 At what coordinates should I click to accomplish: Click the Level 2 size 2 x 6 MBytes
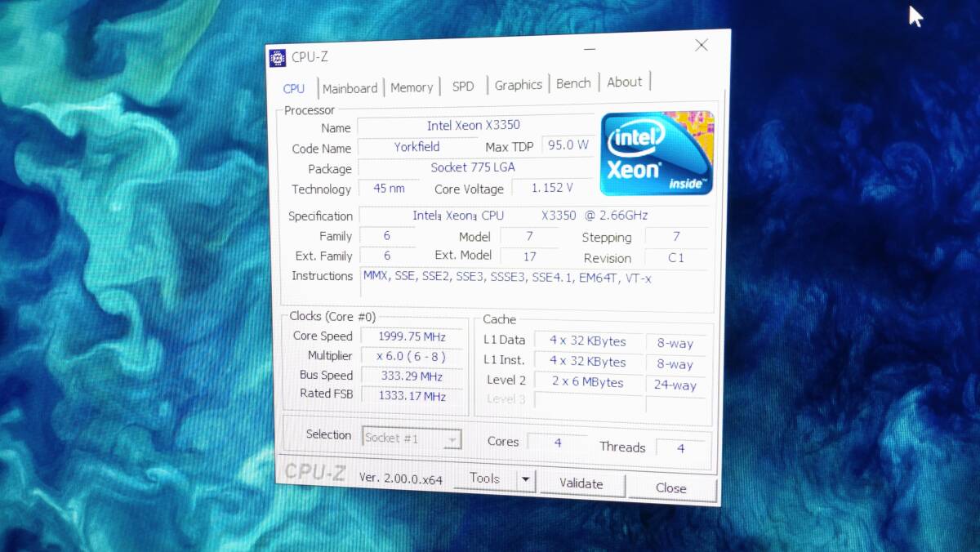click(588, 382)
